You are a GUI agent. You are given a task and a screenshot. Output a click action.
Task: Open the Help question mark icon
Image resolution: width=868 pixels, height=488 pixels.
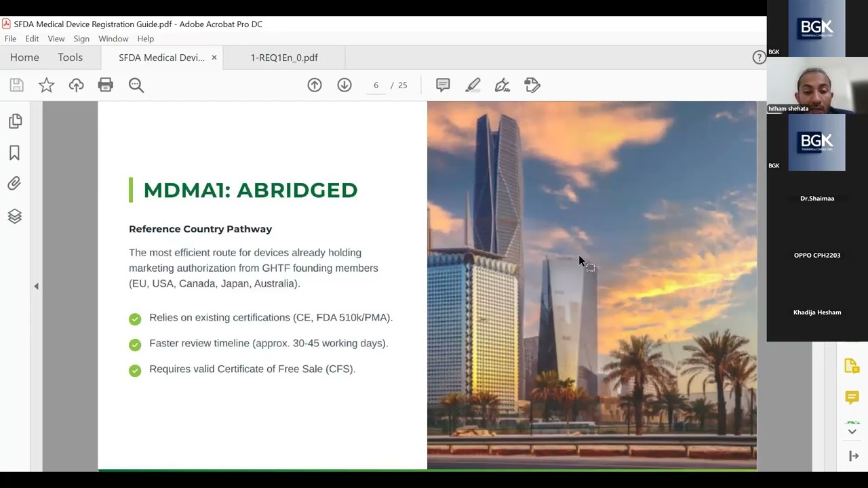pos(759,58)
